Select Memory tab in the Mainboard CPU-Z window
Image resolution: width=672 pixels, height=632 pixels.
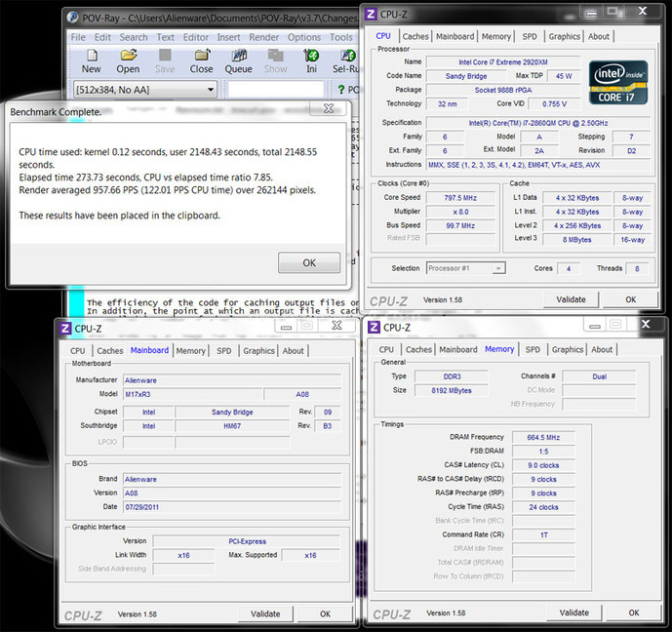click(191, 350)
